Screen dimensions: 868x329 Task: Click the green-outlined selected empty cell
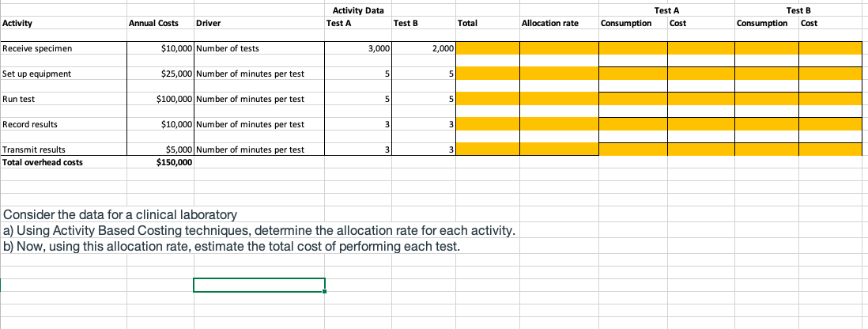pyautogui.click(x=259, y=285)
